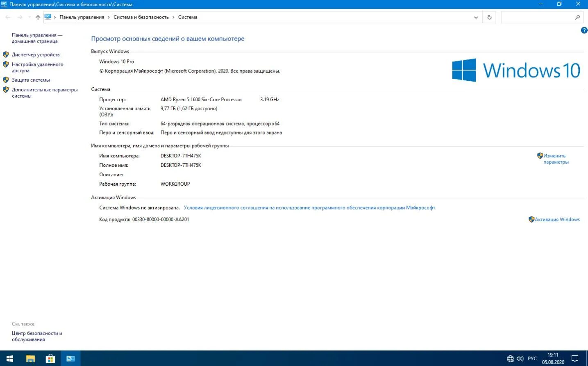This screenshot has width=588, height=366.
Task: Open Microsoft Store from taskbar
Action: tap(50, 359)
